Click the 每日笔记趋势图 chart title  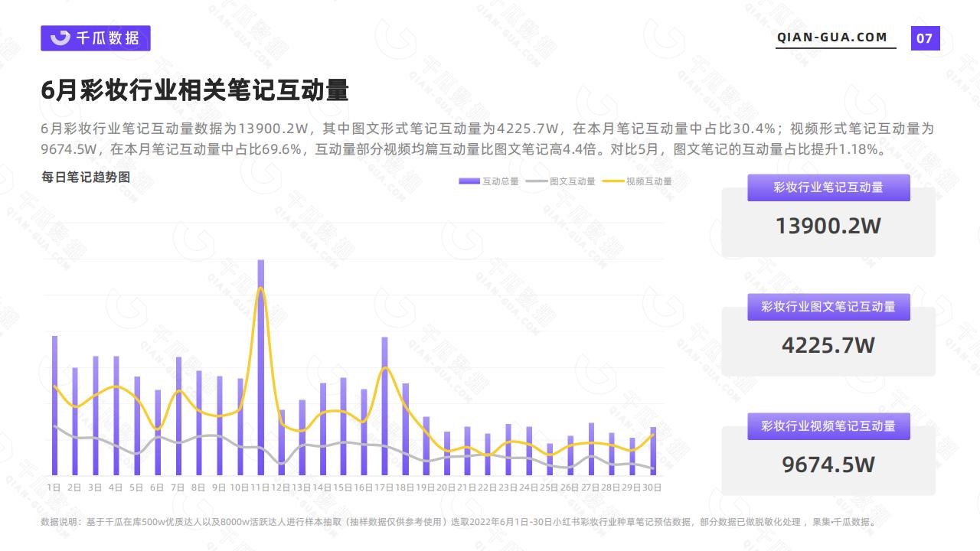click(86, 178)
